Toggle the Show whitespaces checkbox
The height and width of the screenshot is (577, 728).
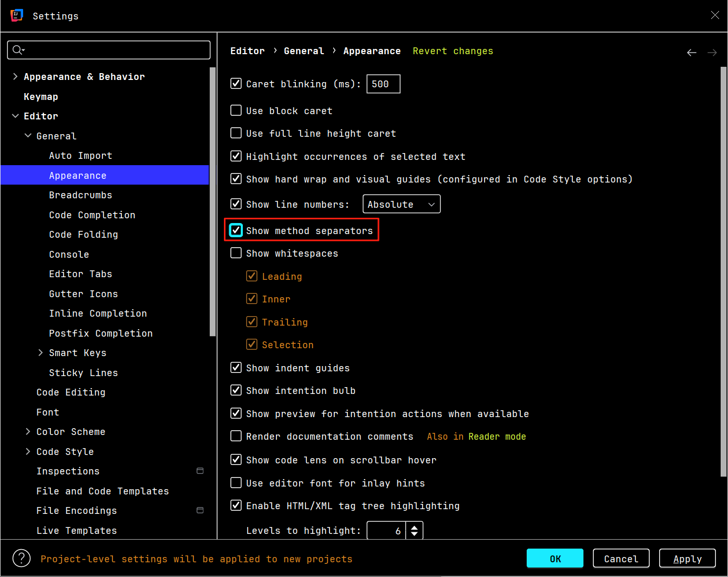click(237, 253)
